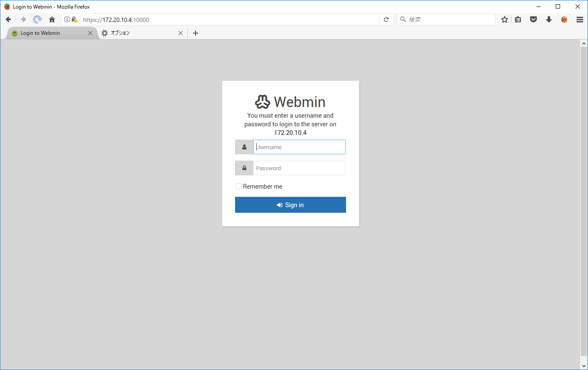The image size is (588, 370).
Task: Click the Firefox icon in the title bar
Action: [7, 6]
